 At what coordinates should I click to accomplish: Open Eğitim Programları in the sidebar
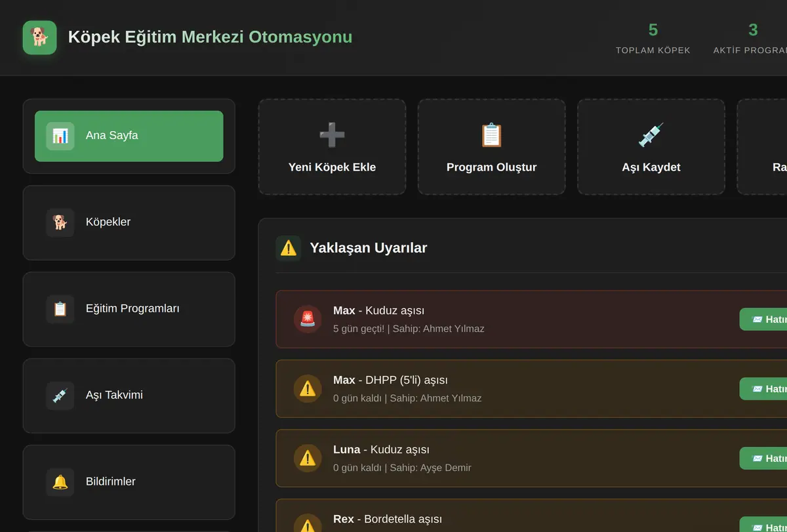[x=129, y=309]
